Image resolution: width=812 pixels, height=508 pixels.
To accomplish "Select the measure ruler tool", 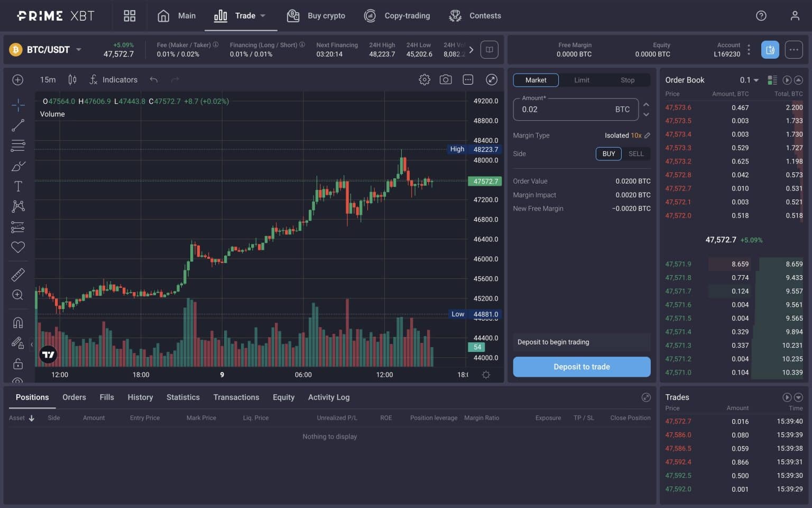I will click(17, 274).
